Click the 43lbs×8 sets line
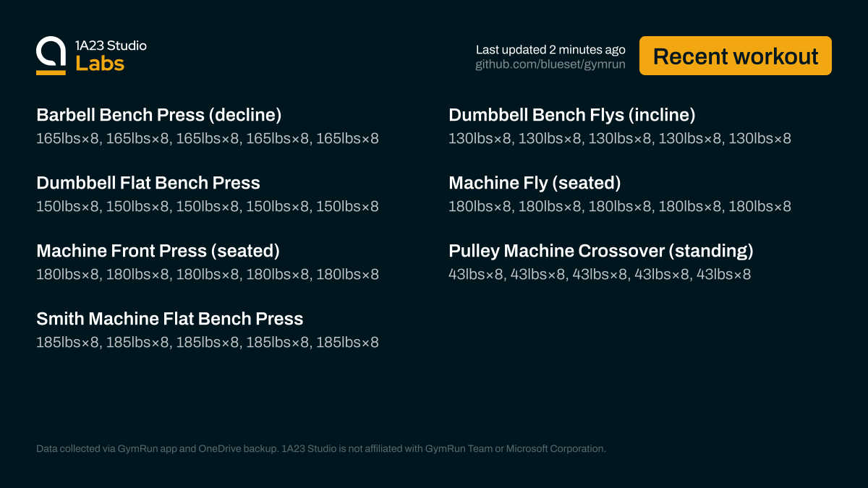This screenshot has height=488, width=868. (x=599, y=274)
